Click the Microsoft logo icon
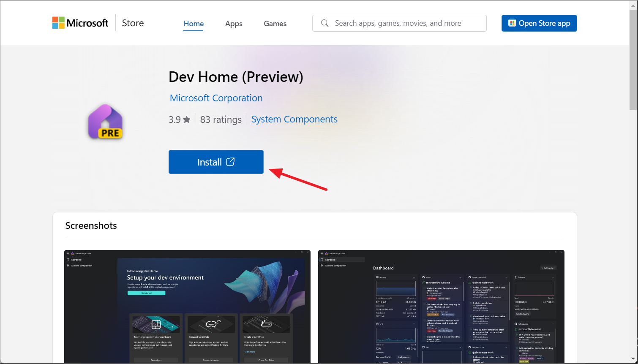 [58, 22]
